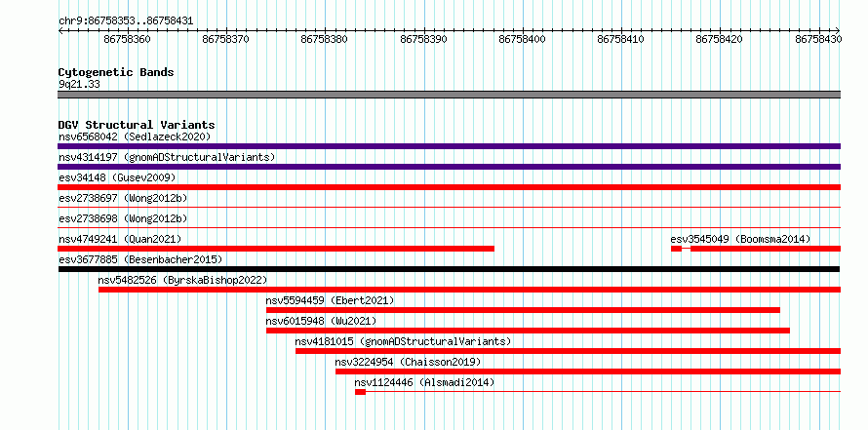Open the nsv1124446 (Alsmadi2014) label
Image resolution: width=868 pixels, height=430 pixels.
424,382
